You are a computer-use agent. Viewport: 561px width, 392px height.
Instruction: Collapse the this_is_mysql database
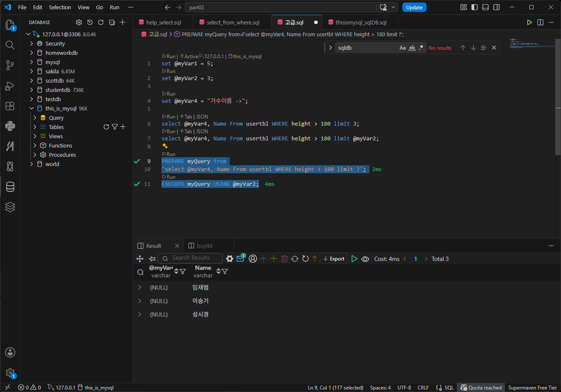click(32, 108)
